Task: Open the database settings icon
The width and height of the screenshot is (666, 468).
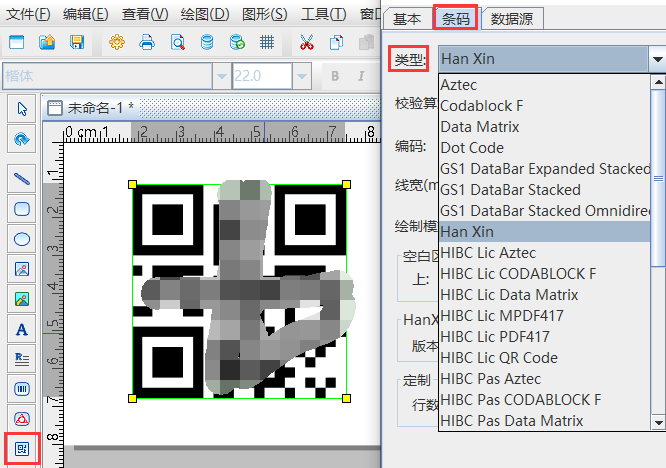Action: pyautogui.click(x=207, y=42)
